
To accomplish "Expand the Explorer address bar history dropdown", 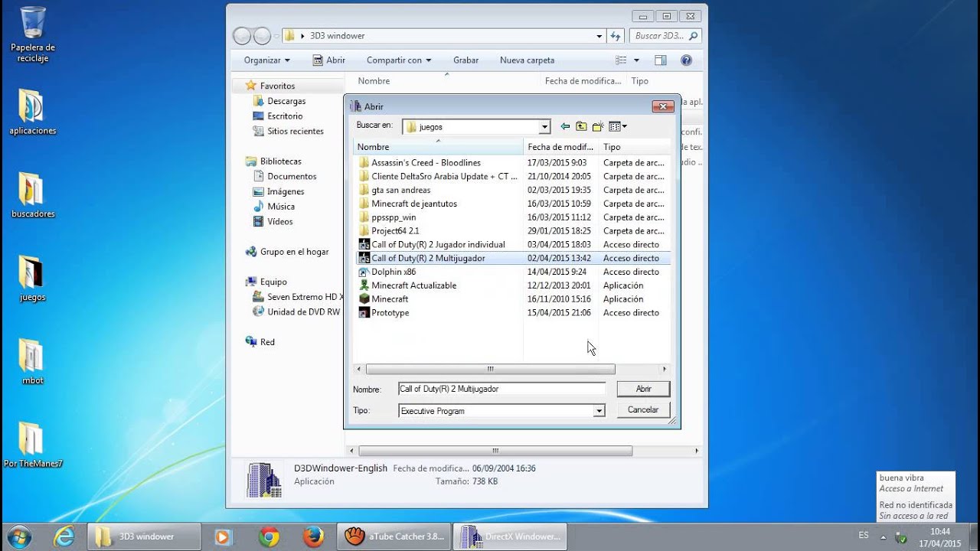I will pos(599,36).
